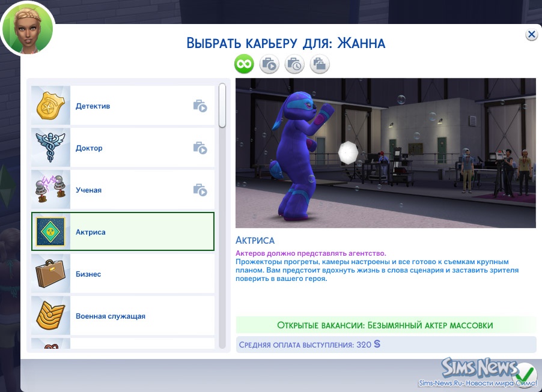Choose the Военная служащая career entry
542x392 pixels.
(141, 316)
